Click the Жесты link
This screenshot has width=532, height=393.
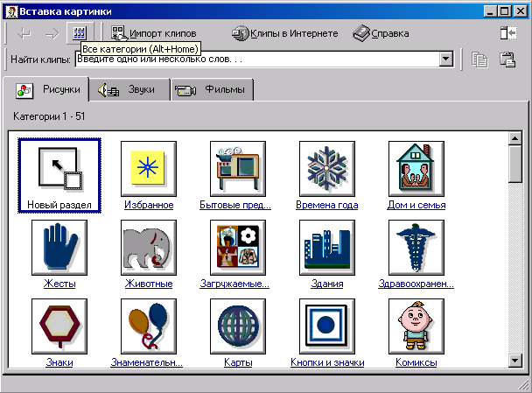[x=59, y=284]
